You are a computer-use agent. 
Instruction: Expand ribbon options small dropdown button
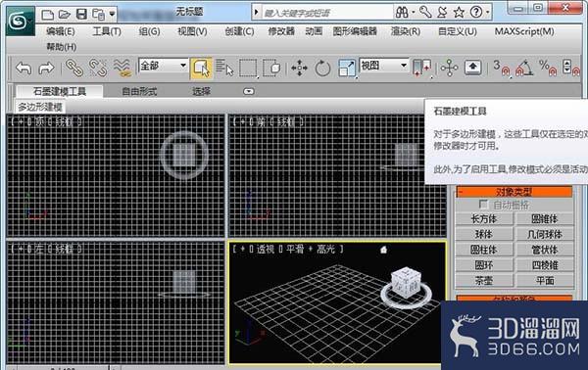[x=248, y=91]
